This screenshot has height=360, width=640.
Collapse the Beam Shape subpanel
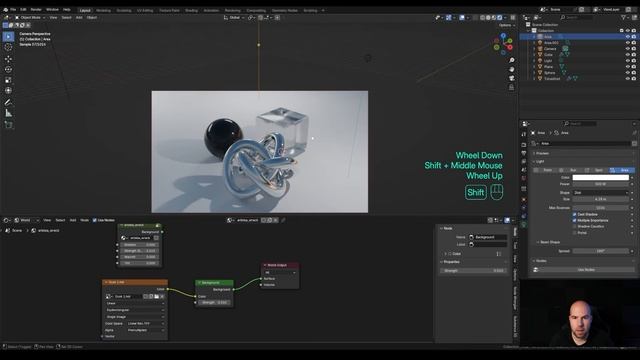click(x=548, y=242)
